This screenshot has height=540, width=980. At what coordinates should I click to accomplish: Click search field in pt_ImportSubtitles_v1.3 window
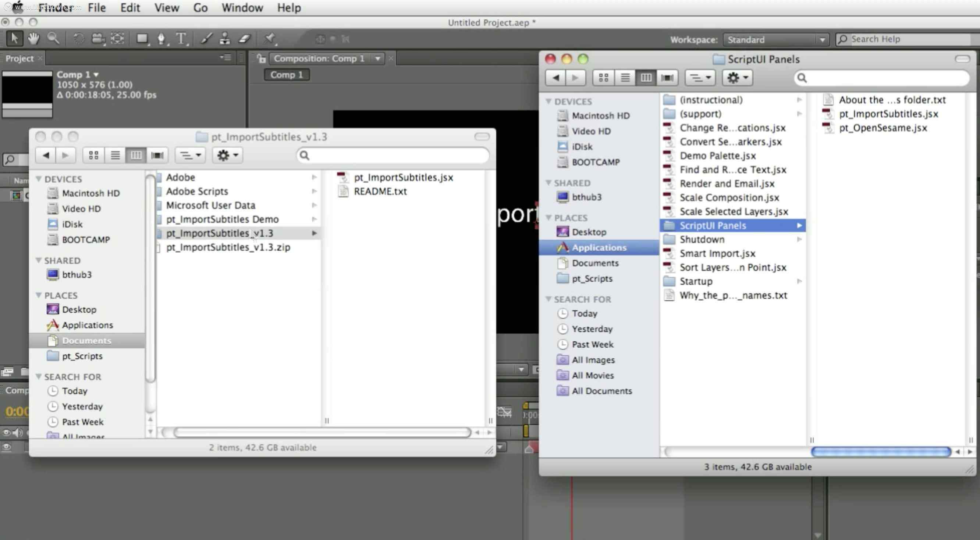(x=393, y=155)
